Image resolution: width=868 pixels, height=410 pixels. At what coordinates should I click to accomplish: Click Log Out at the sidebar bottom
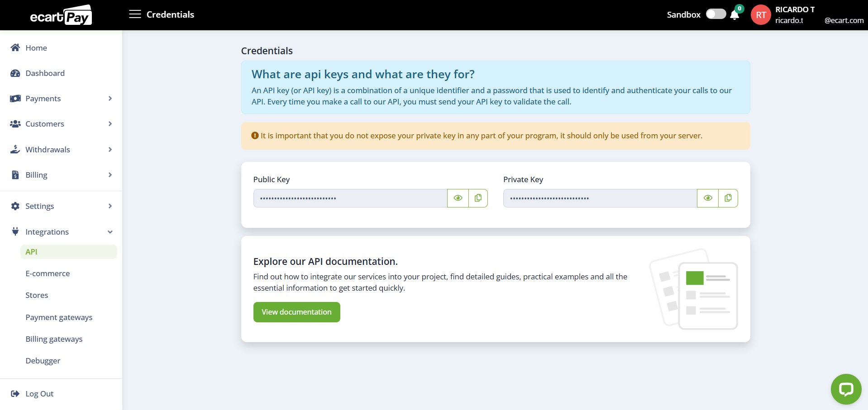39,394
